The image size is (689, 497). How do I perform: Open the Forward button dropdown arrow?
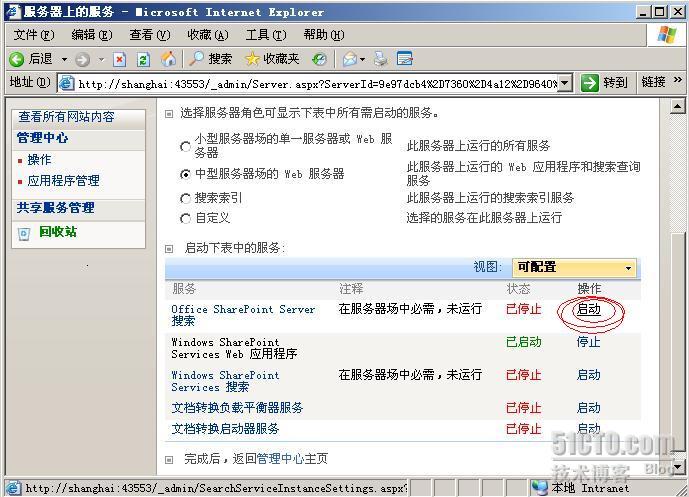[x=101, y=59]
